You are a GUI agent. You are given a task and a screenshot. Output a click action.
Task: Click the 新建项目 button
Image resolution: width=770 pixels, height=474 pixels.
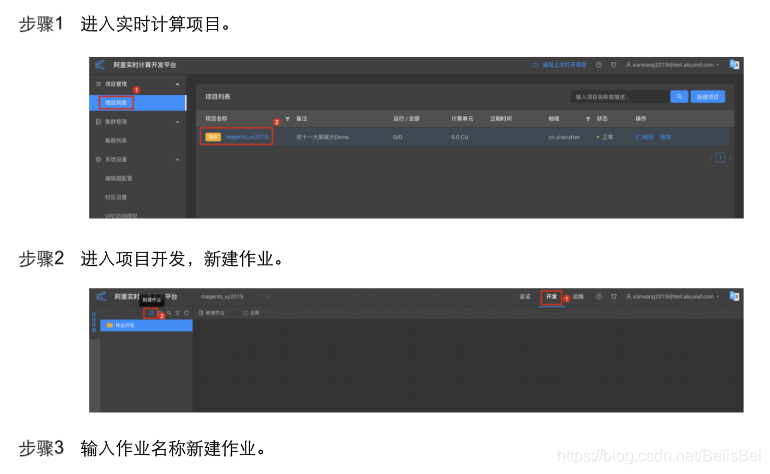click(708, 97)
